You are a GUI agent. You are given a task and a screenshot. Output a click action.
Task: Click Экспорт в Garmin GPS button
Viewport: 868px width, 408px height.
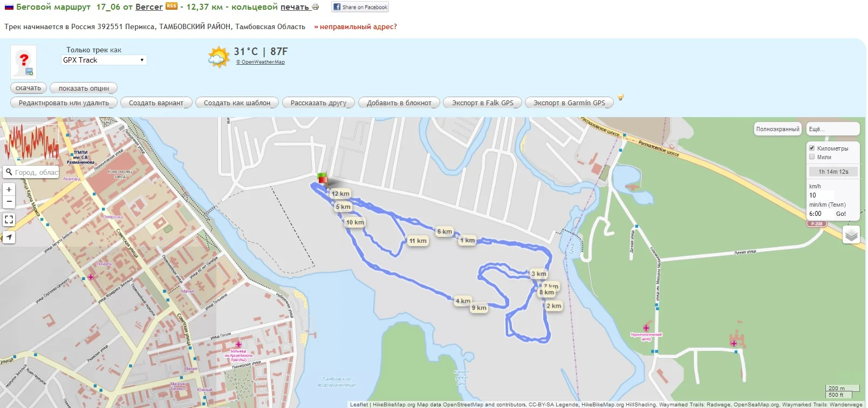click(x=569, y=103)
